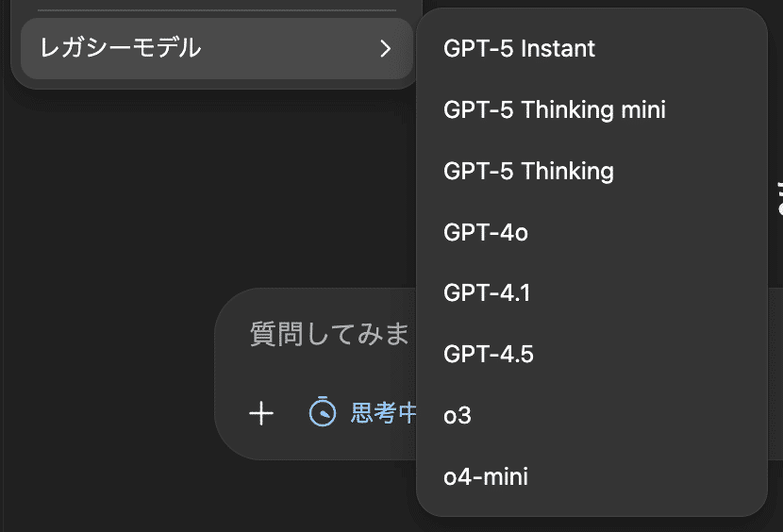Click the stopwatch thinking icon
This screenshot has height=532, width=783.
[323, 412]
